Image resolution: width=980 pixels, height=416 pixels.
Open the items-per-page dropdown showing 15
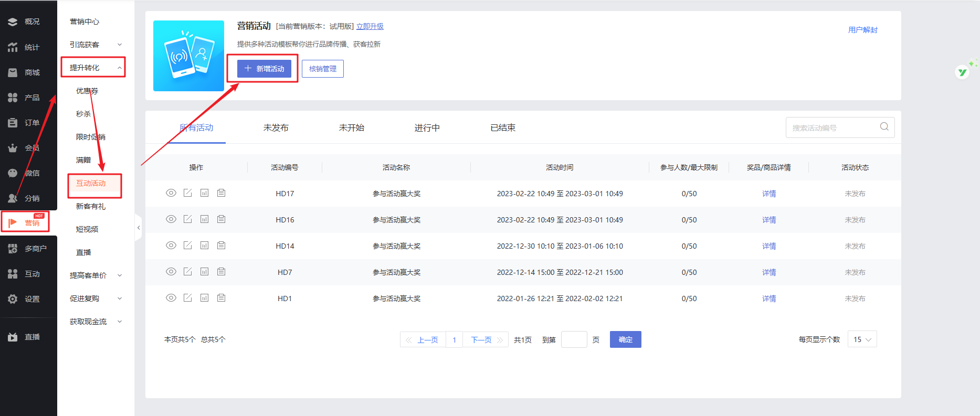862,339
